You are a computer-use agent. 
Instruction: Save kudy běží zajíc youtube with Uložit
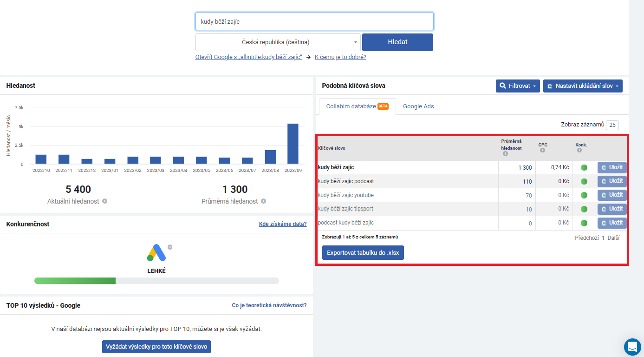coord(612,195)
